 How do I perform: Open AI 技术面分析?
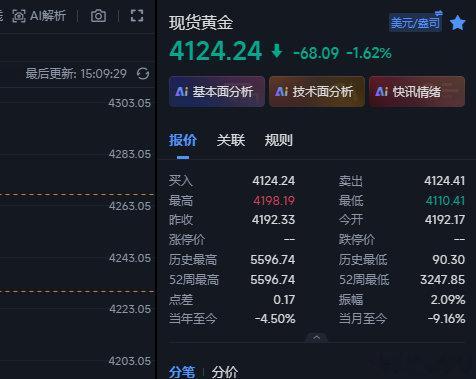coord(317,91)
